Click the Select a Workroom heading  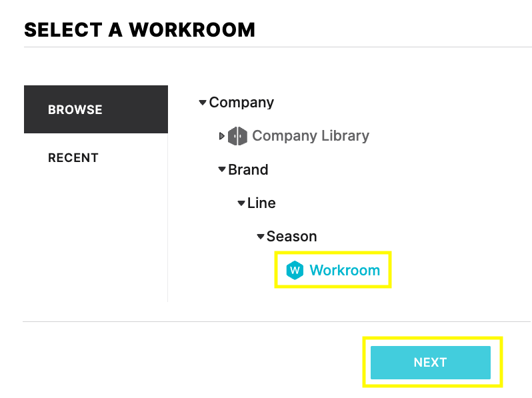[x=139, y=29]
